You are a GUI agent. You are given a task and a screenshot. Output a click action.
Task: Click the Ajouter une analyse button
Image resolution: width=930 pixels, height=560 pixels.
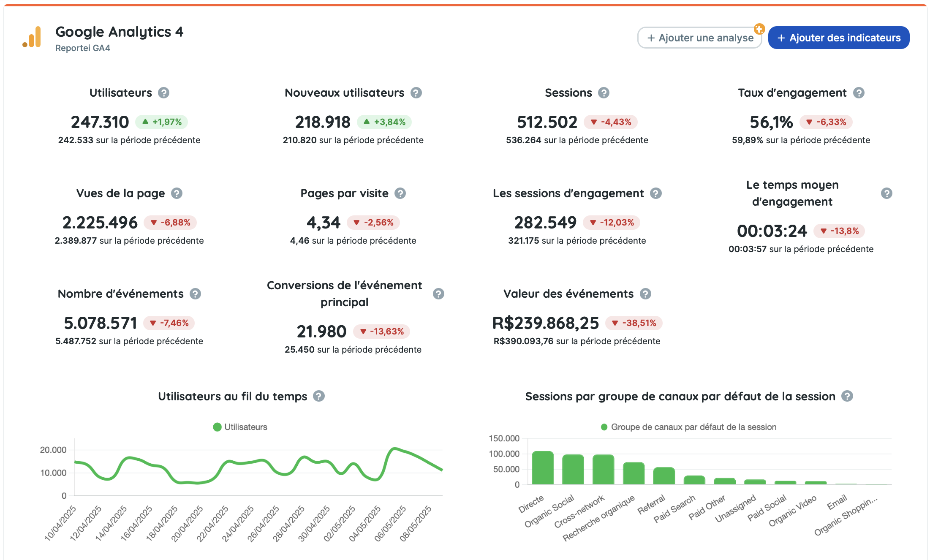pyautogui.click(x=699, y=38)
